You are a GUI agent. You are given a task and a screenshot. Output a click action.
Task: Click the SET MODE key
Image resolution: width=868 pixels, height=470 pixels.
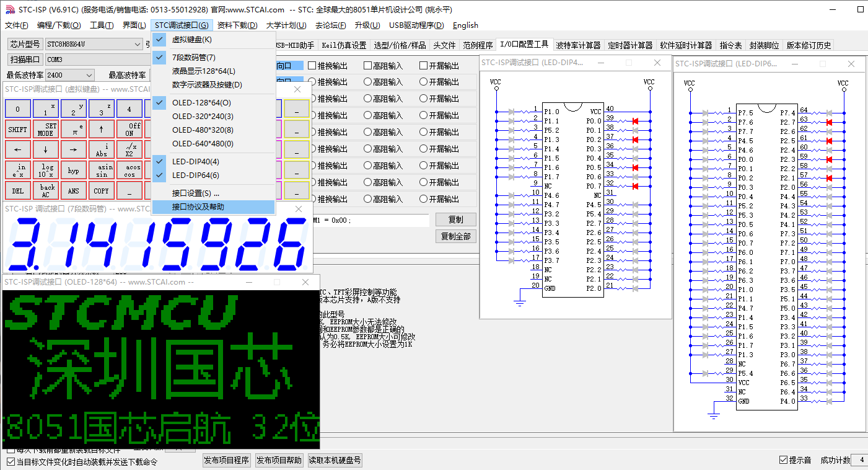[45, 129]
